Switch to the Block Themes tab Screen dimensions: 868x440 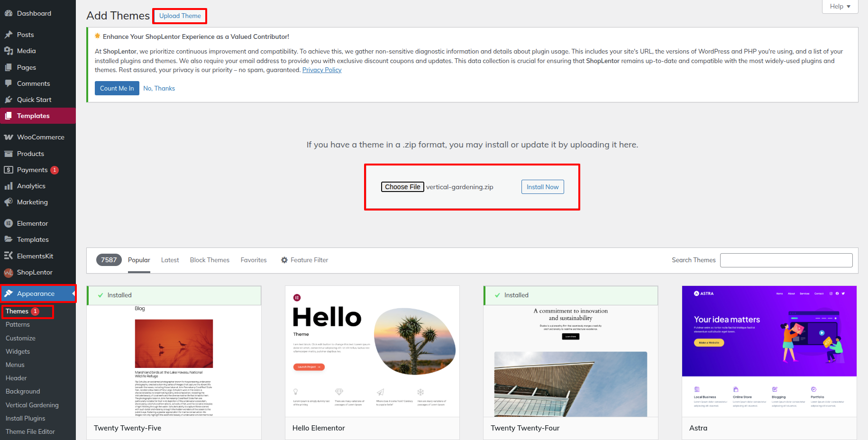coord(210,260)
